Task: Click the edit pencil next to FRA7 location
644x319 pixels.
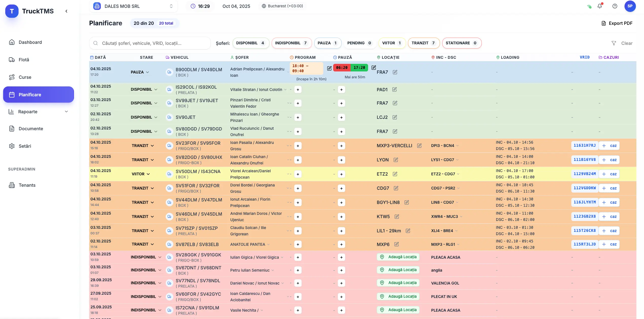Action: [395, 72]
